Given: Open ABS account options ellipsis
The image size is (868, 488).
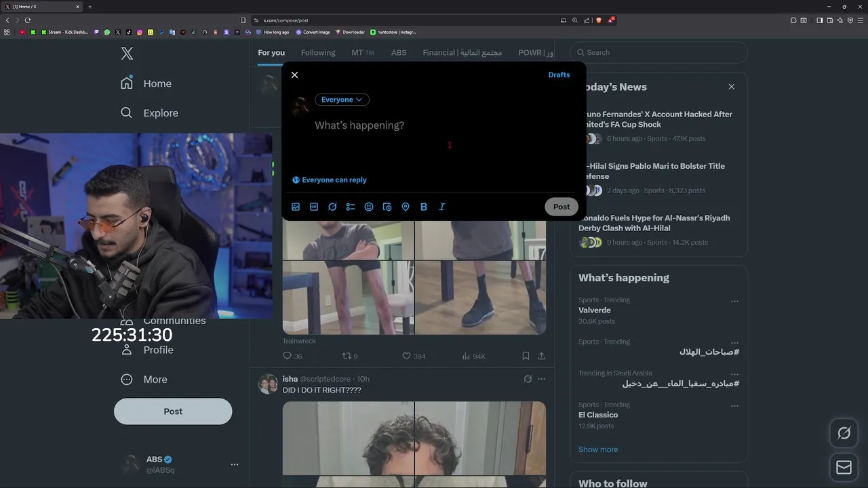Looking at the screenshot, I should [235, 464].
